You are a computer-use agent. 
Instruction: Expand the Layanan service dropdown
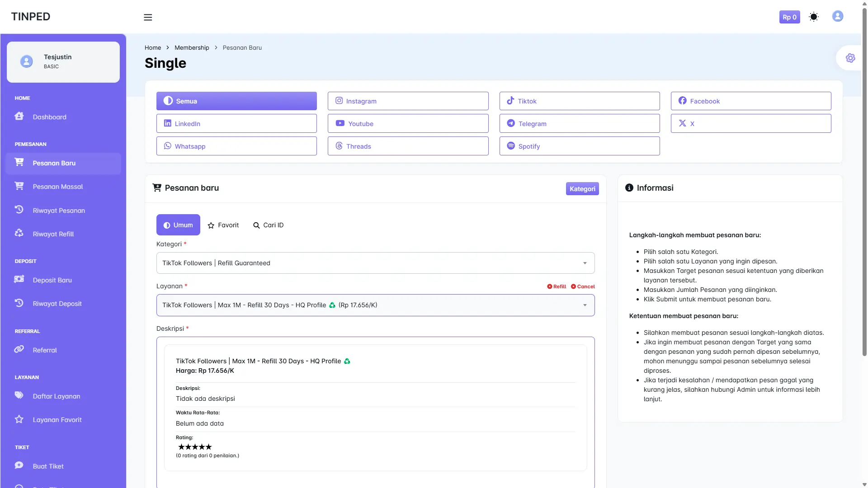click(375, 305)
